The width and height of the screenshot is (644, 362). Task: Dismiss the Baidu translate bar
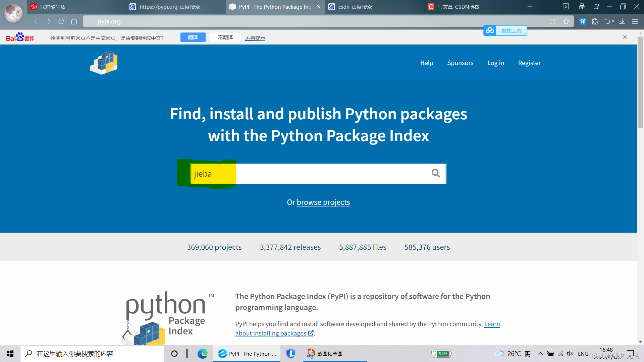click(625, 37)
